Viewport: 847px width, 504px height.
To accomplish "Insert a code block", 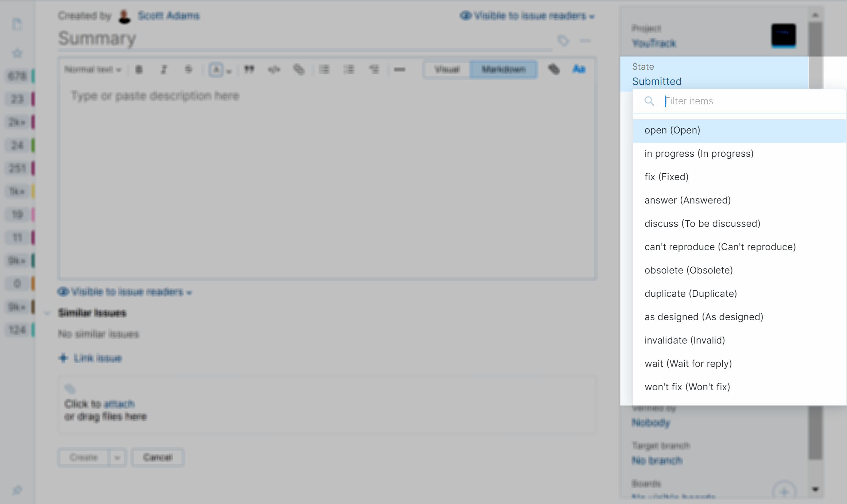I will click(x=274, y=69).
